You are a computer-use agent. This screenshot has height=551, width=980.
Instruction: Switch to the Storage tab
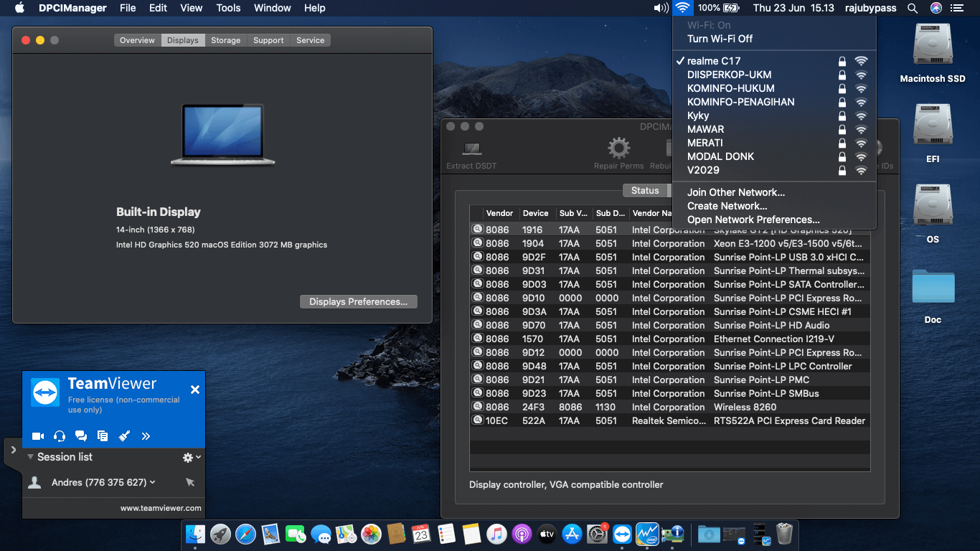pyautogui.click(x=225, y=40)
